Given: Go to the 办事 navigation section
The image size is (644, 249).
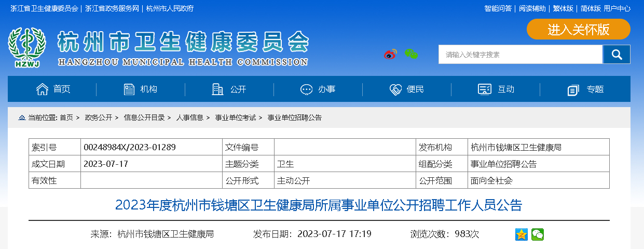Looking at the screenshot, I should tap(318, 89).
